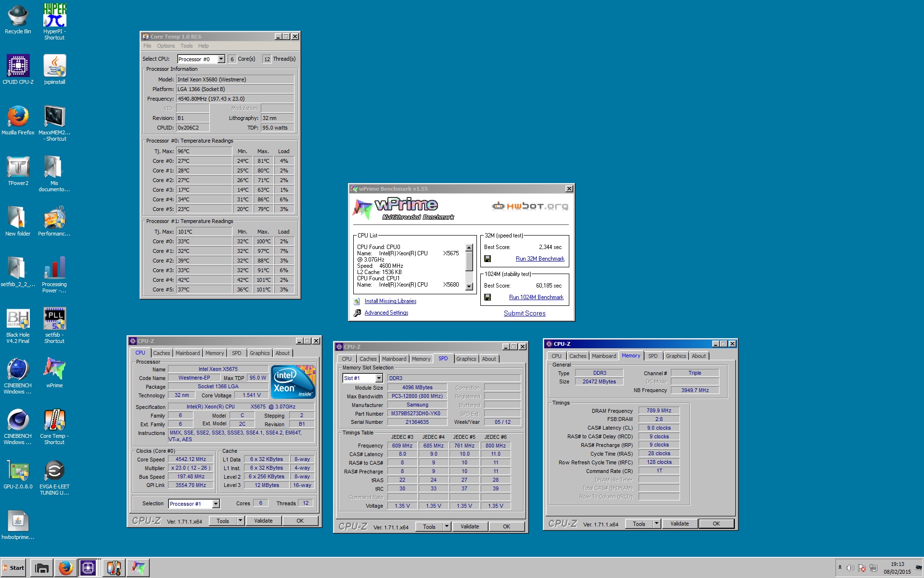Viewport: 924px width, 578px height.
Task: Open the New folder desktop icon
Action: click(18, 222)
